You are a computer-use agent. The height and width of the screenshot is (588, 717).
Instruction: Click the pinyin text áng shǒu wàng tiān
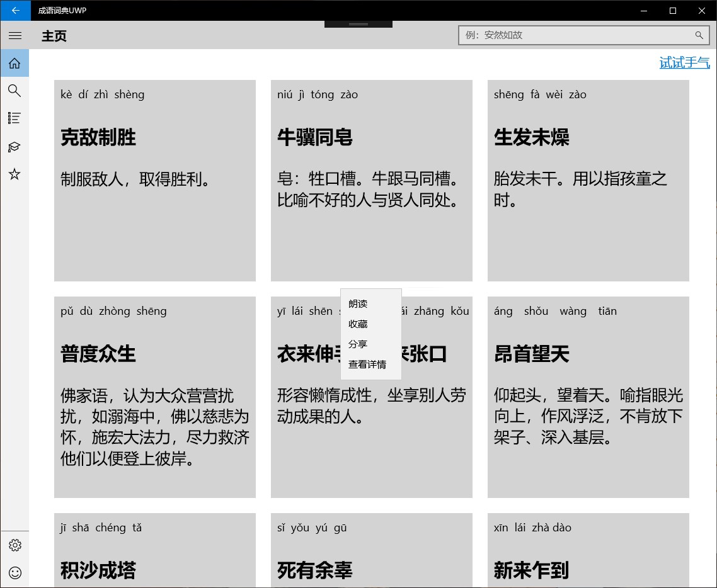[x=555, y=311]
